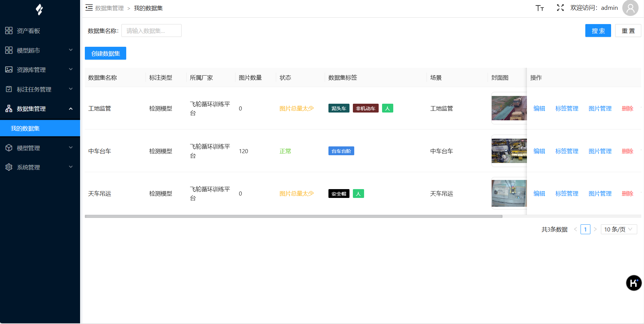
Task: Click the app logo in sidebar
Action: [39, 9]
